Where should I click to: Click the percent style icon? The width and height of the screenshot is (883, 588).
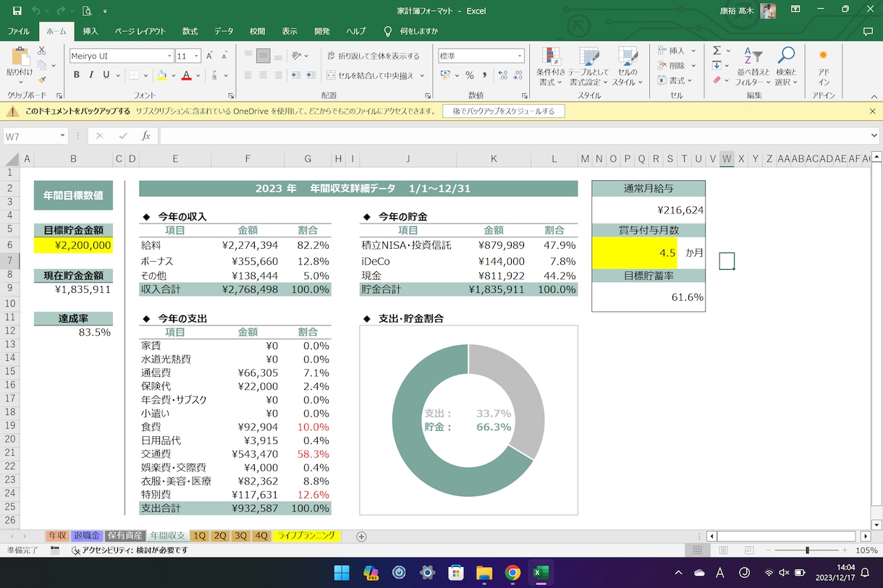click(x=470, y=75)
